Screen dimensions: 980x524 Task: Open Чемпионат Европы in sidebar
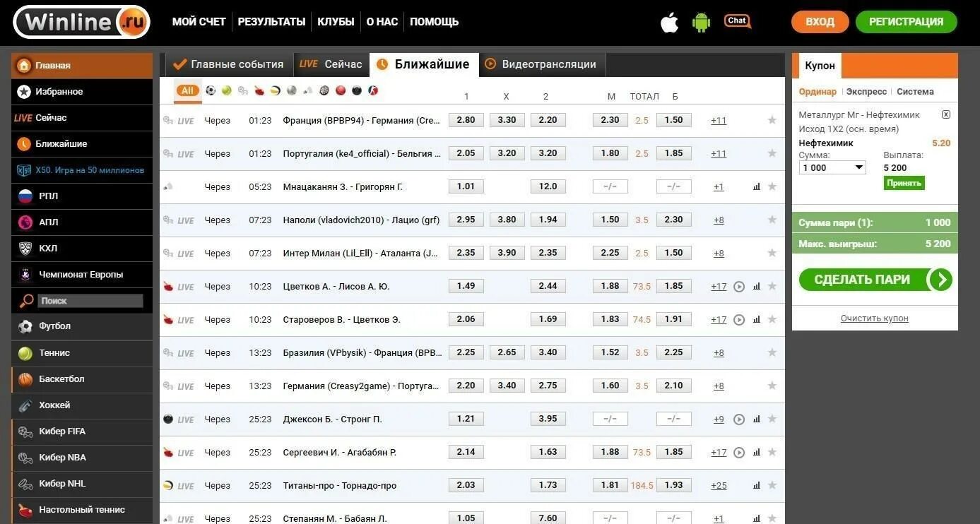point(82,275)
